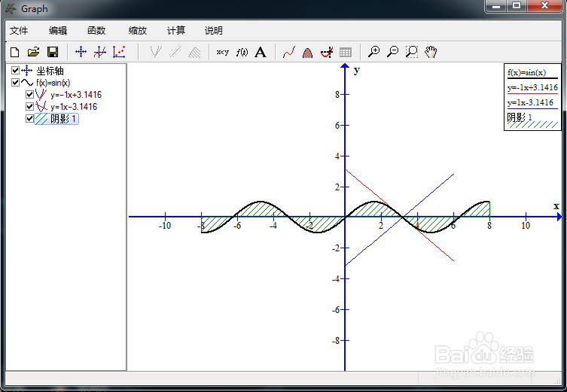567x392 pixels.
Task: Click y=1x-3.1416 in the legend
Action: point(530,102)
